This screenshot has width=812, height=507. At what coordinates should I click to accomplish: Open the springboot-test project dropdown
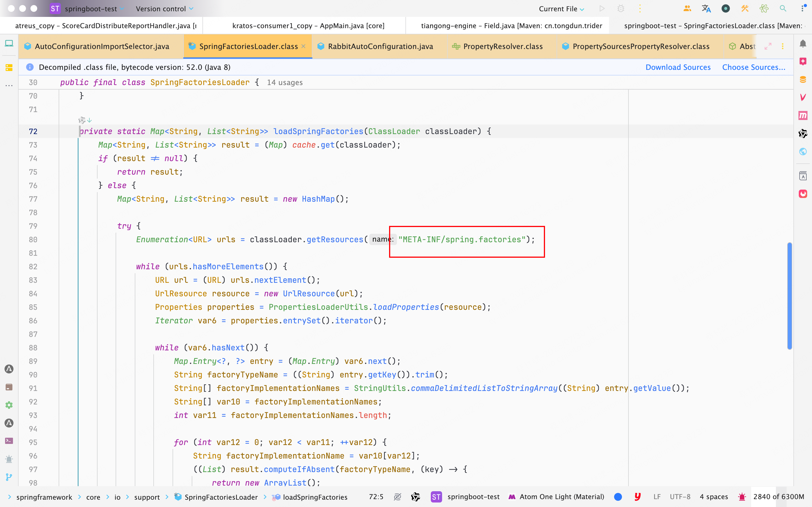(91, 9)
